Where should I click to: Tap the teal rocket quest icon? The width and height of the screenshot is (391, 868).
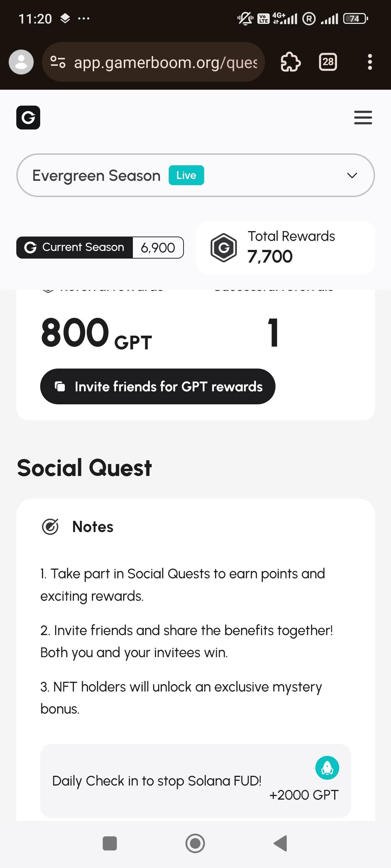pos(327,768)
